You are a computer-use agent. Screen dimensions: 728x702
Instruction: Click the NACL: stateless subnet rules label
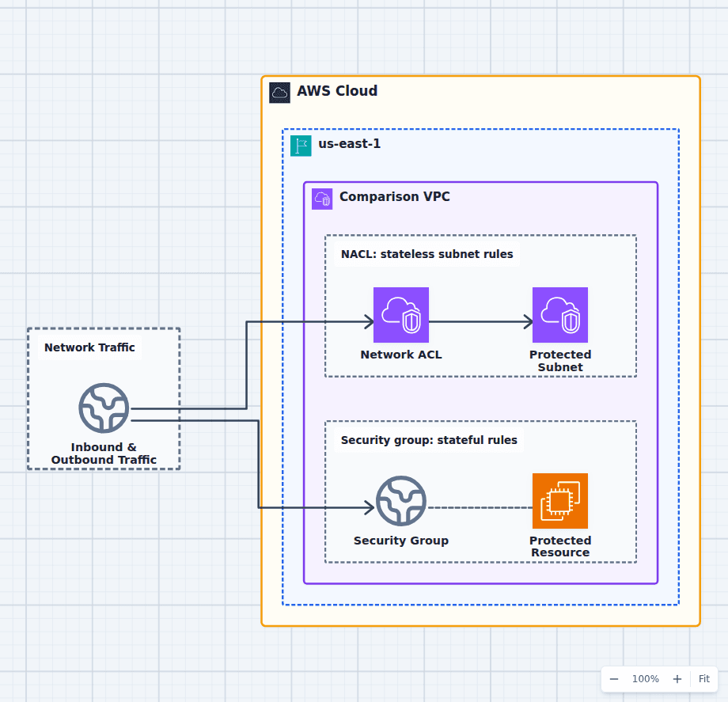427,254
